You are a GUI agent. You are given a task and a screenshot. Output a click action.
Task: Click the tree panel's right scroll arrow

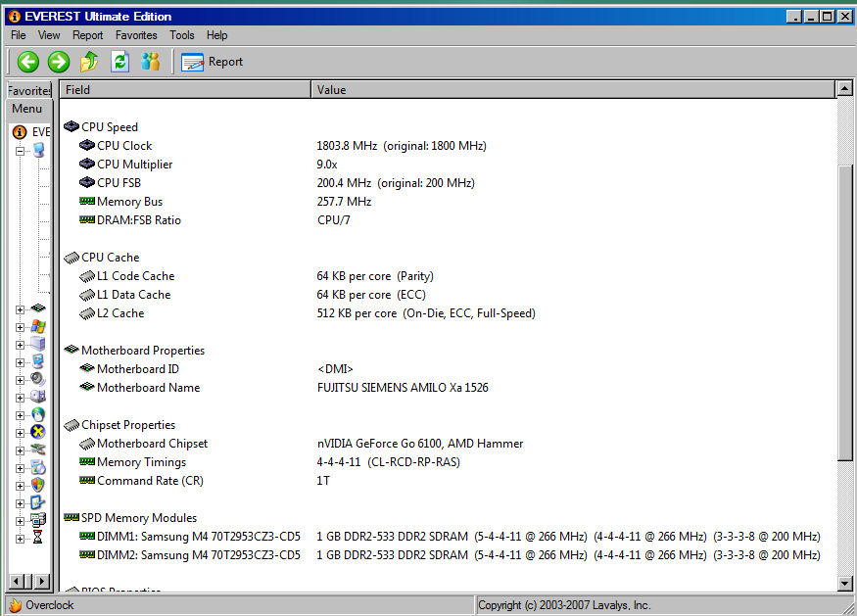[41, 582]
